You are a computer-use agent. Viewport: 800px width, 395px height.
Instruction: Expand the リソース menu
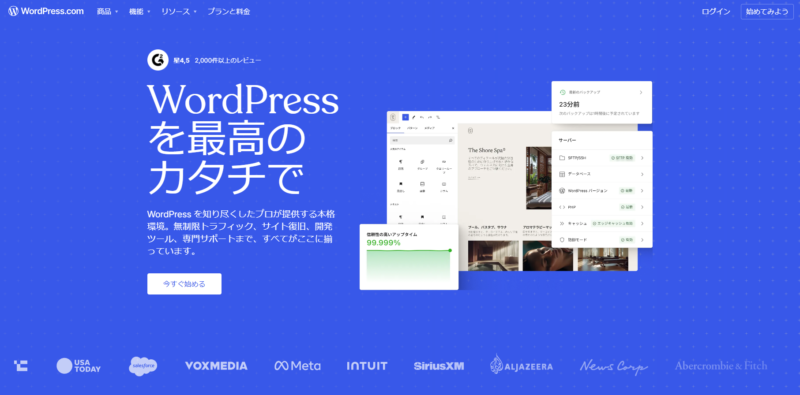[x=179, y=11]
